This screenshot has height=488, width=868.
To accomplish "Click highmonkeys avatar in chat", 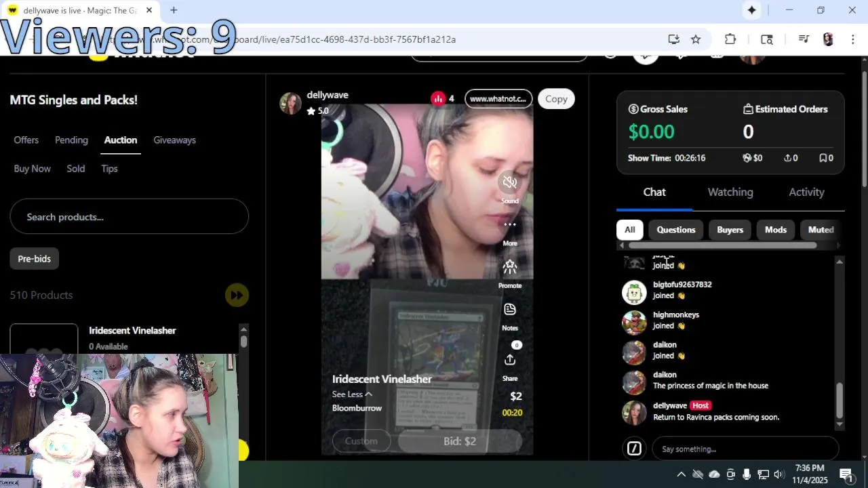I will pos(634,322).
